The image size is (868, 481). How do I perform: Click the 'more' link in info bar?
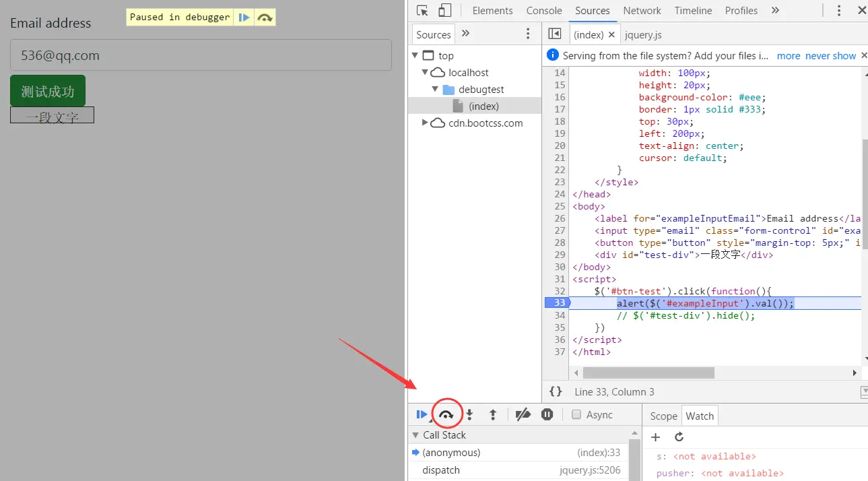789,56
